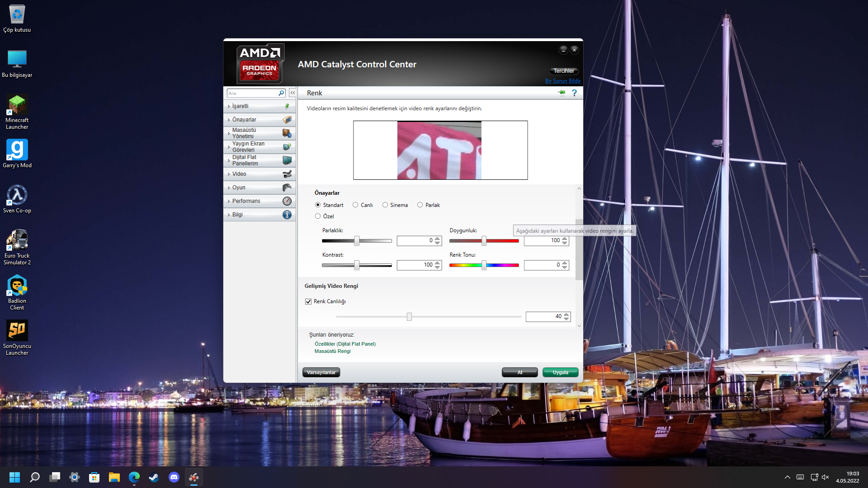Click the Doygunluk slider handle

(x=484, y=241)
